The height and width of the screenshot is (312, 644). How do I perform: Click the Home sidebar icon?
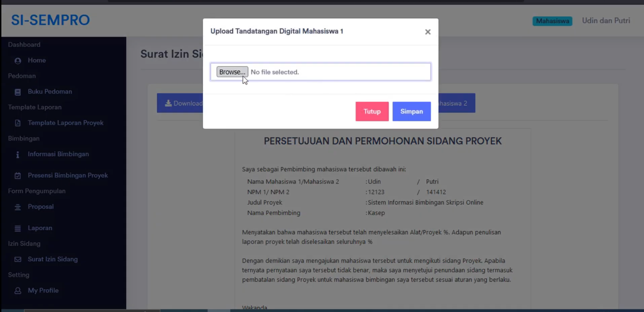pyautogui.click(x=18, y=61)
